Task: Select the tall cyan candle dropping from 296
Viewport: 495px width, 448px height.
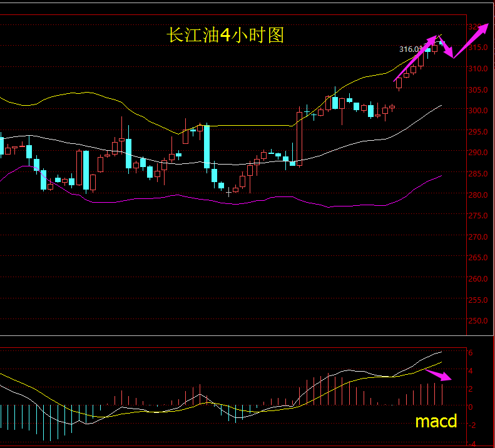Action: (207, 147)
